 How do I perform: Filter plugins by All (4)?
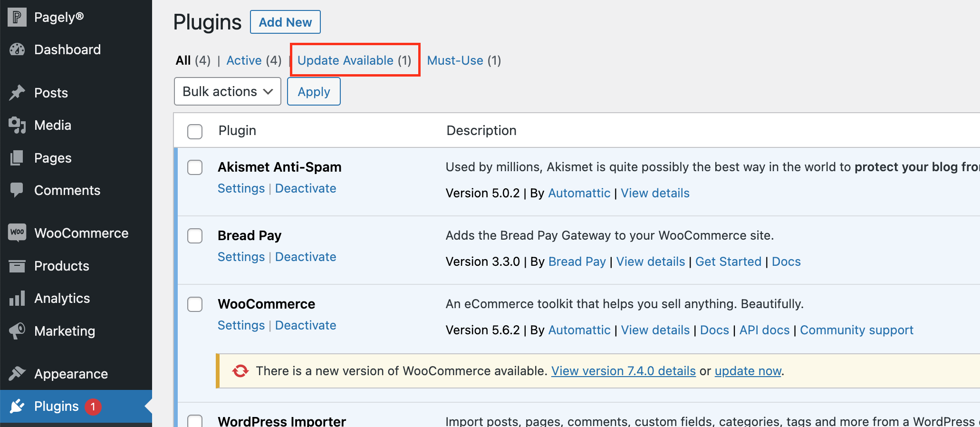click(x=193, y=60)
